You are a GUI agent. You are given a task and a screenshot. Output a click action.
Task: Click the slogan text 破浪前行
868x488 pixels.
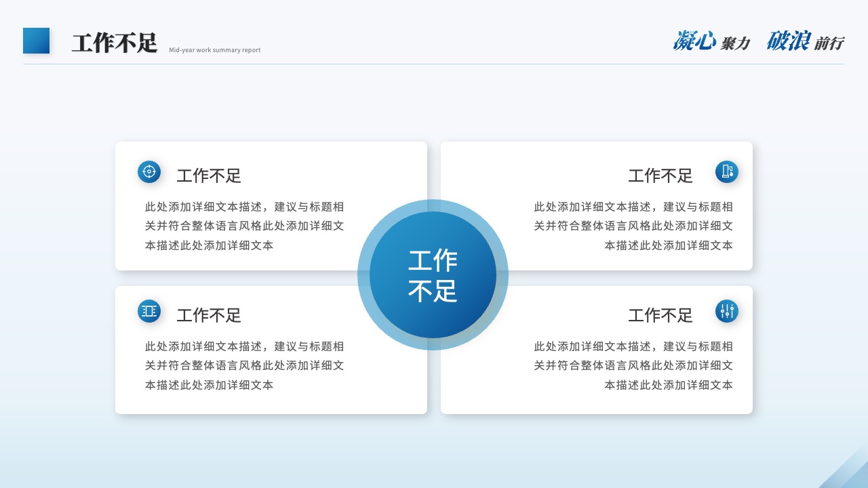point(805,41)
